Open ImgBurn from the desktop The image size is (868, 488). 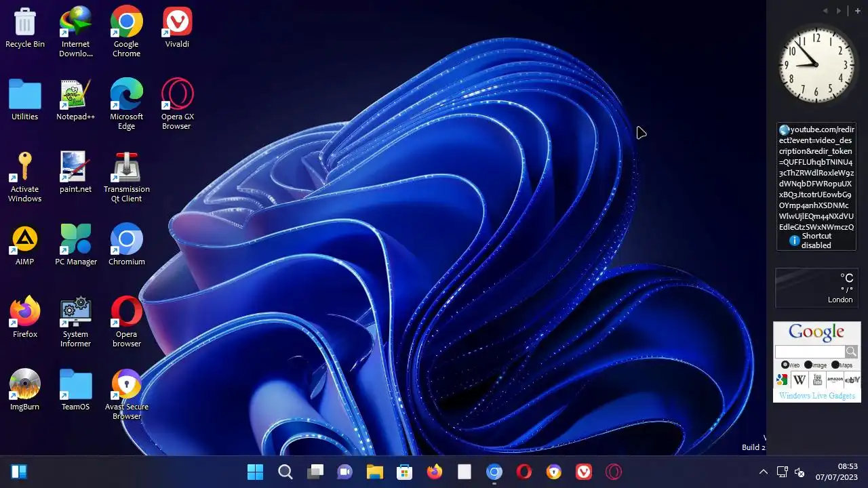(x=25, y=390)
